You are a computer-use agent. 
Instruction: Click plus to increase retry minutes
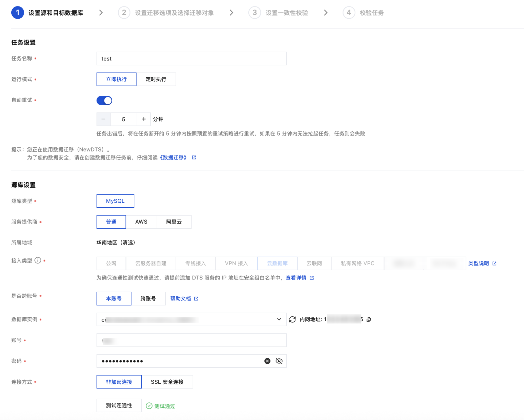[x=144, y=119]
